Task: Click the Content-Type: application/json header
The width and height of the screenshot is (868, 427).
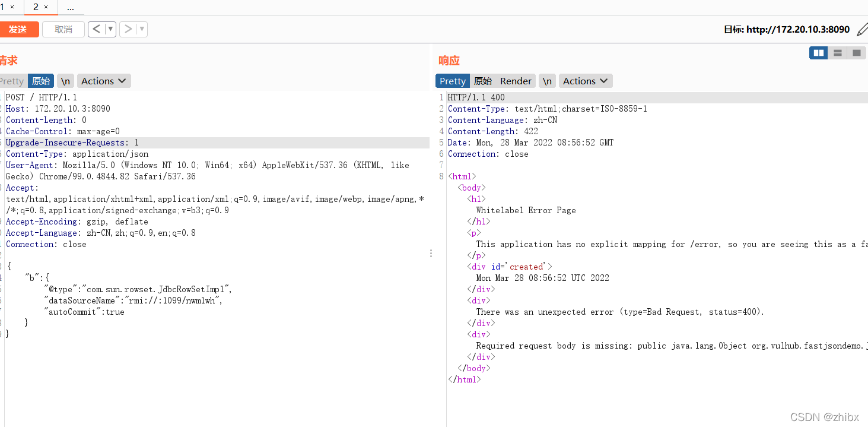Action: tap(77, 154)
